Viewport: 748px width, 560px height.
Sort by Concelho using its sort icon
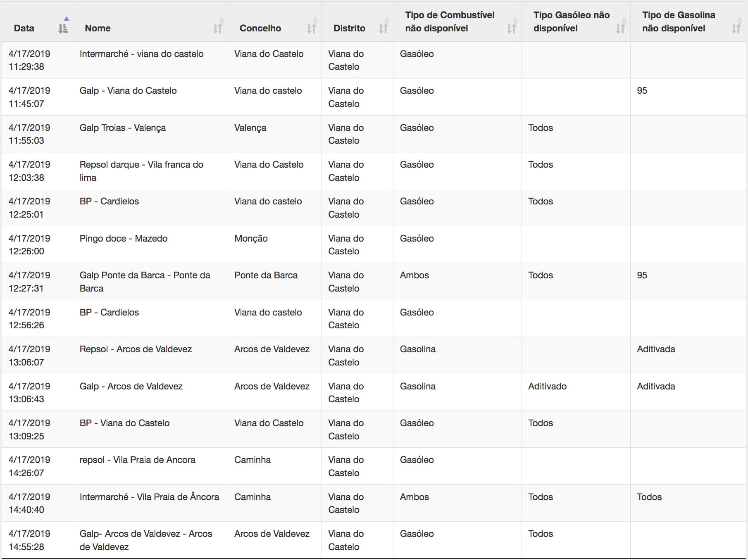(312, 28)
